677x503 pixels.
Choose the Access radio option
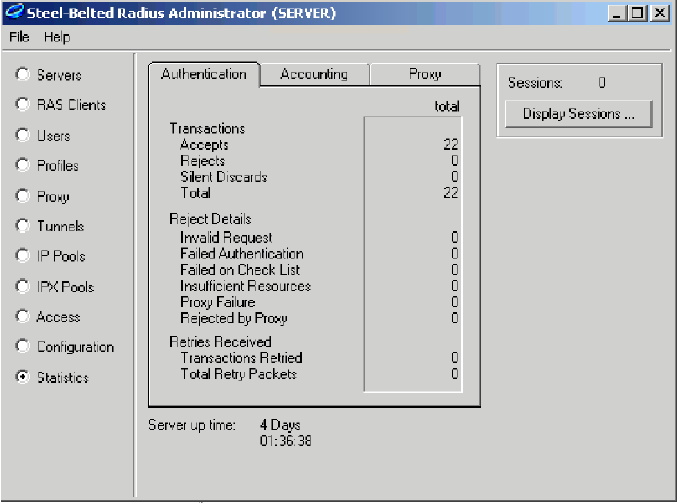[22, 316]
